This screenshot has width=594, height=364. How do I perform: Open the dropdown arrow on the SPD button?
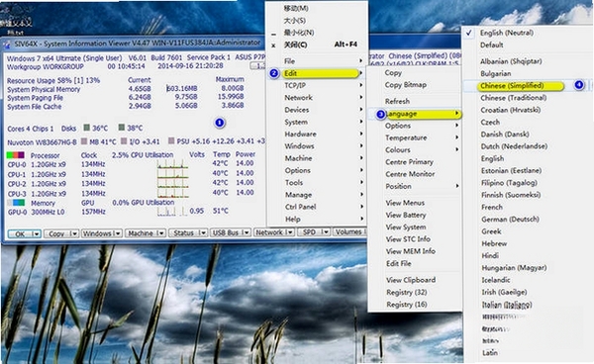(x=326, y=231)
